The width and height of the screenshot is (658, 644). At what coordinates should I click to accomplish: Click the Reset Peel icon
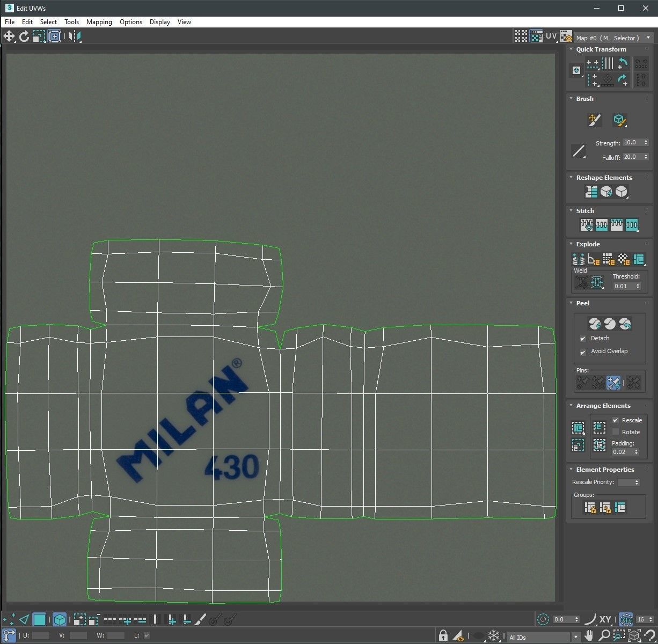tap(625, 324)
